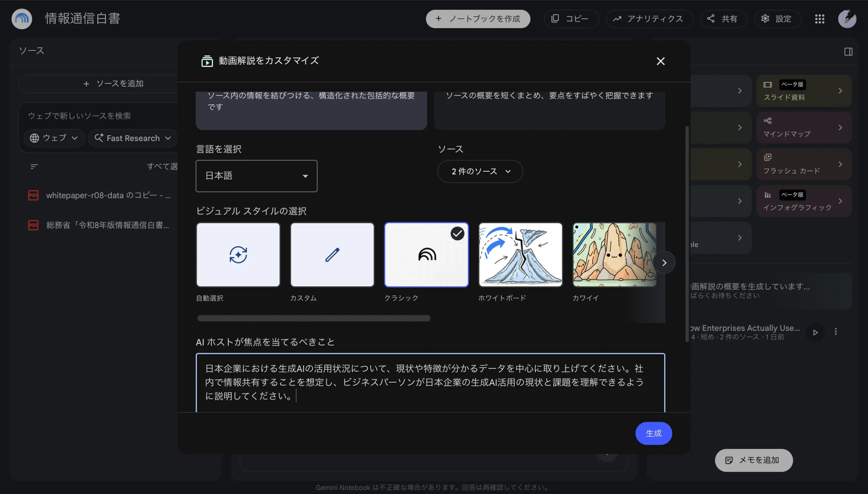
Task: Expand the 2 件のソース dropdown
Action: (x=480, y=171)
